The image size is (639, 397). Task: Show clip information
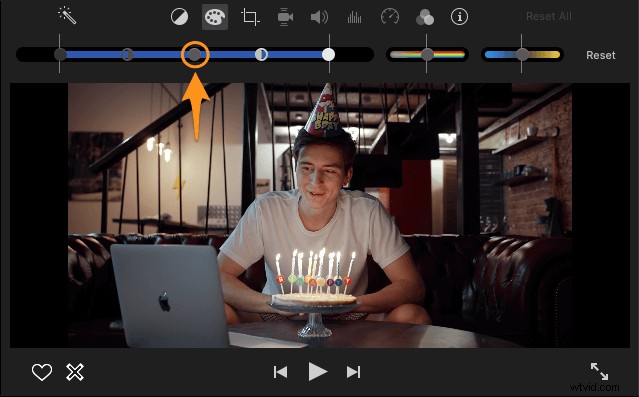[x=459, y=17]
